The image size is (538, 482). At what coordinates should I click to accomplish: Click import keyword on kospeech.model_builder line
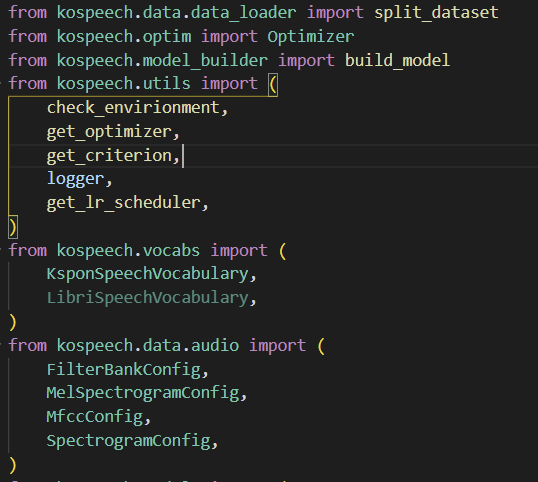pos(306,60)
